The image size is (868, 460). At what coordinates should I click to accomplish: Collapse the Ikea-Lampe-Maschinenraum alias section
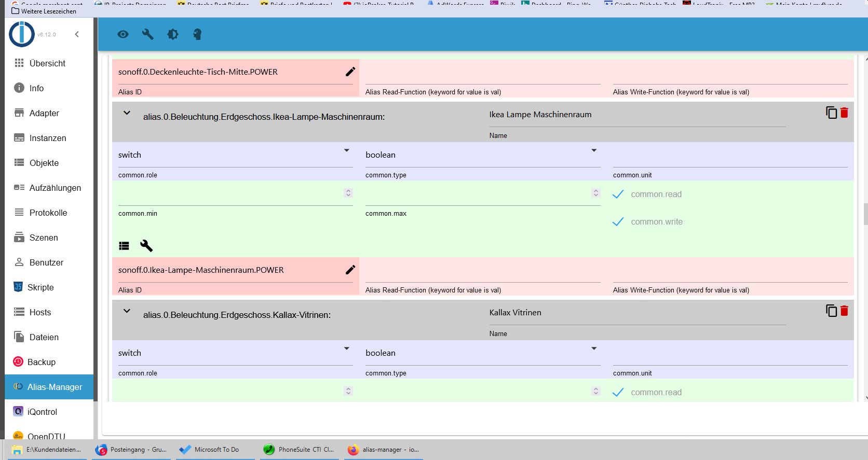(127, 113)
